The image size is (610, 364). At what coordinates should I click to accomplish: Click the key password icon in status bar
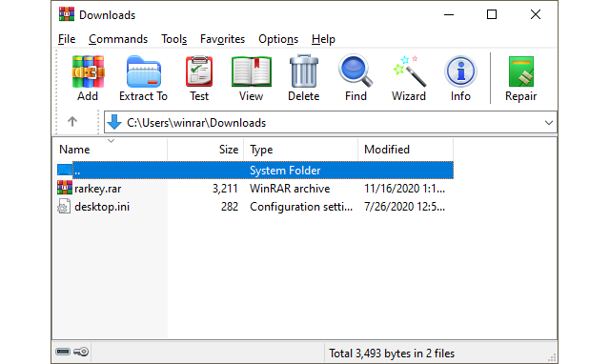[x=81, y=352]
